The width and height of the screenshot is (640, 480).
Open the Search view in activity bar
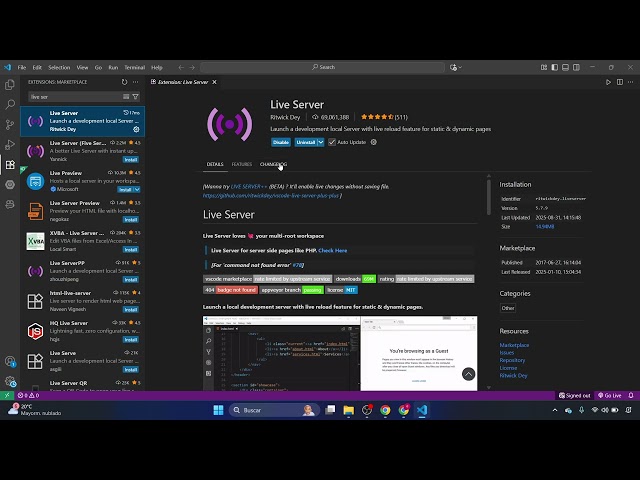[10, 104]
